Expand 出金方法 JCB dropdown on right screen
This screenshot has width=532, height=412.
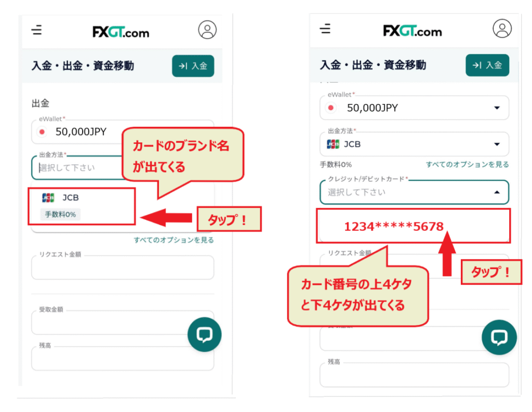click(497, 144)
